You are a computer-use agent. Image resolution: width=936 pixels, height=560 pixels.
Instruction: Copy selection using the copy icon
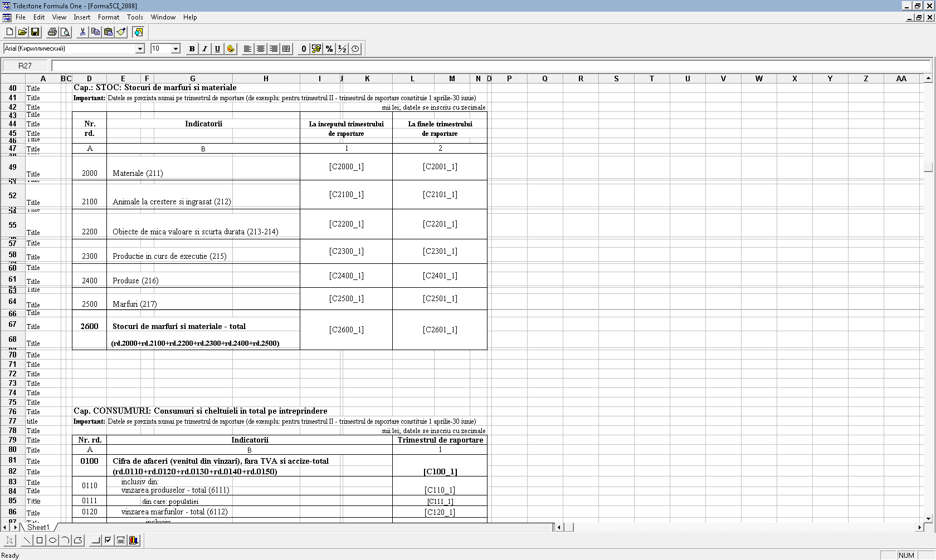95,32
